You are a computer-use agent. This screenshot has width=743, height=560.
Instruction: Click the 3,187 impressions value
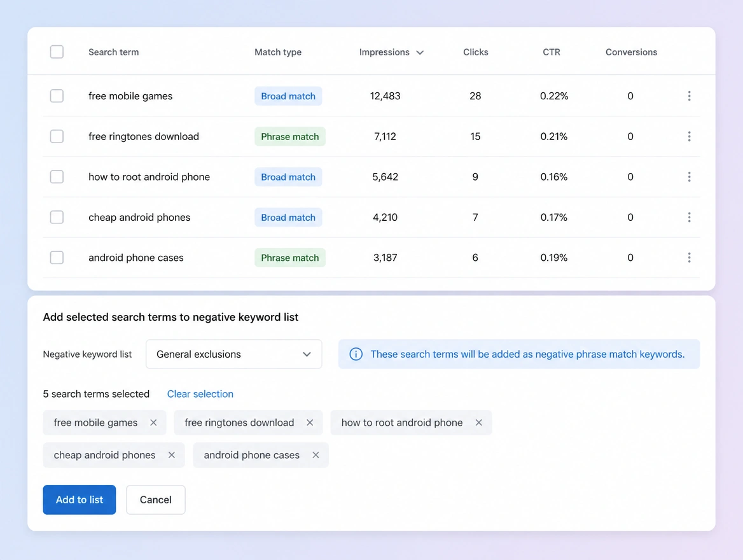[x=385, y=258]
